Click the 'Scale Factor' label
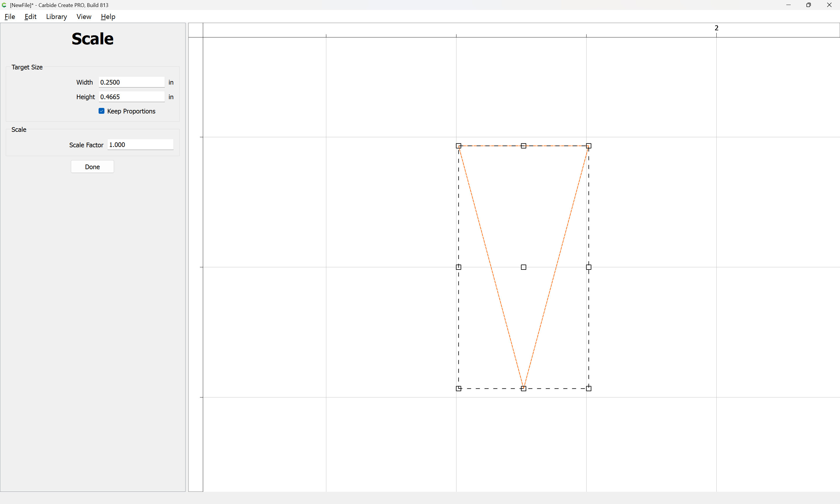Screen dimensions: 840x504 pyautogui.click(x=86, y=145)
